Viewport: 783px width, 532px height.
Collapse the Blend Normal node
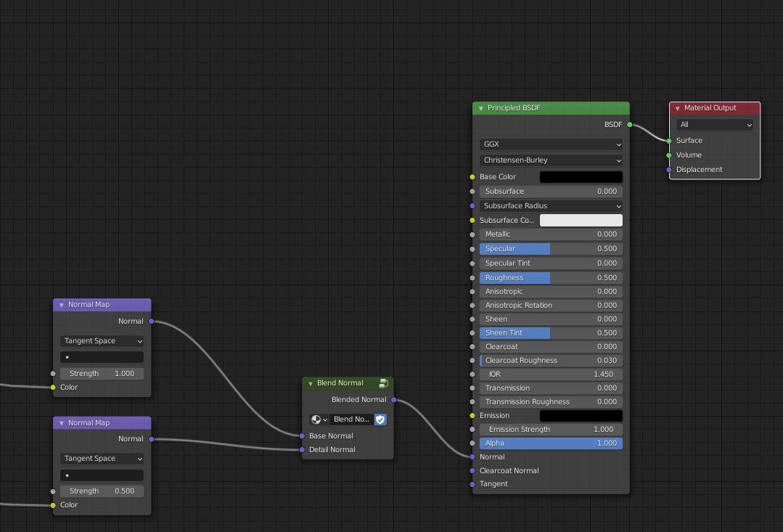311,384
